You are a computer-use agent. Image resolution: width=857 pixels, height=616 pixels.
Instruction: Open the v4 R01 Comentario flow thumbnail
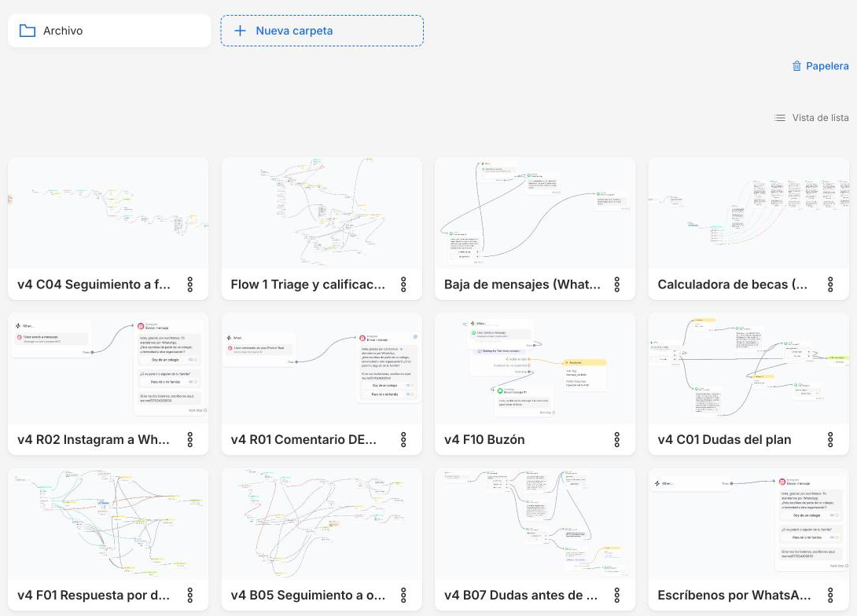322,368
